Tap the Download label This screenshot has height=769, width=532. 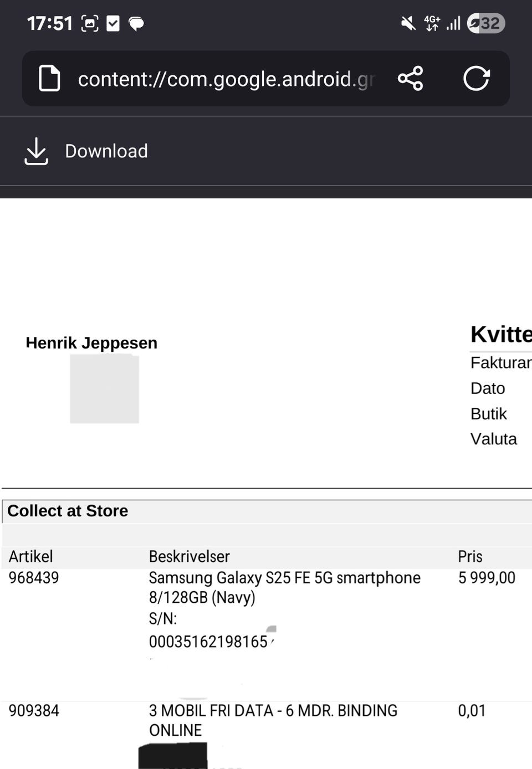106,151
